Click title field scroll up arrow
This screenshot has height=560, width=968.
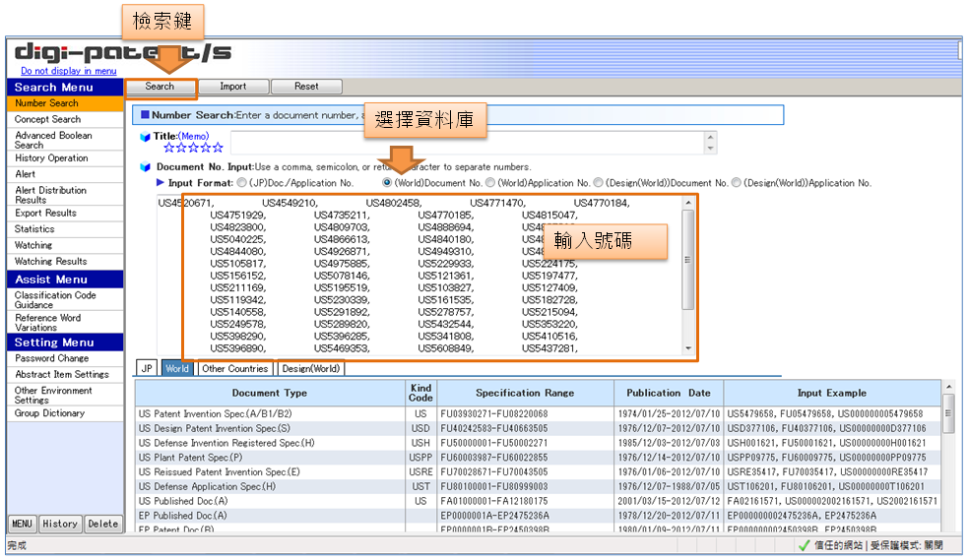[x=711, y=138]
